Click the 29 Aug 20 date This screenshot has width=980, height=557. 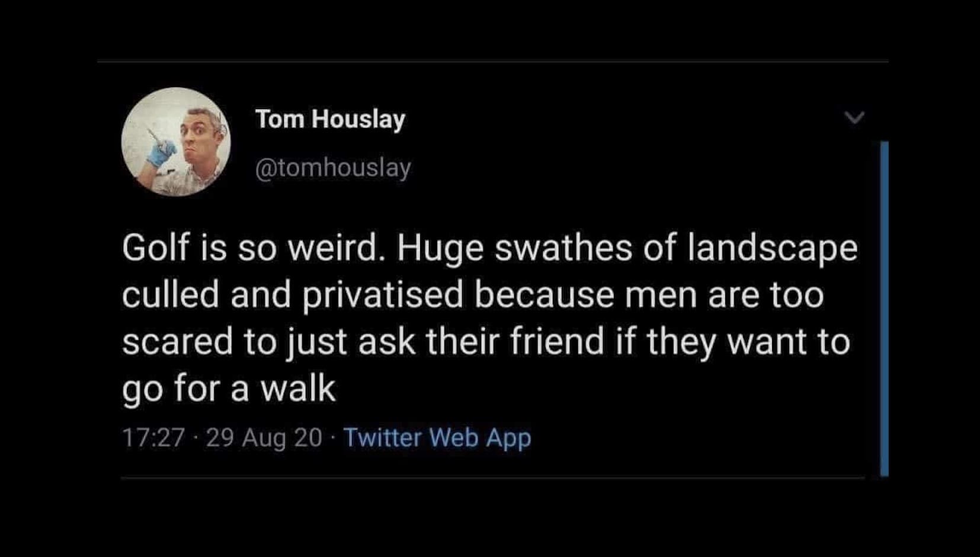click(264, 438)
